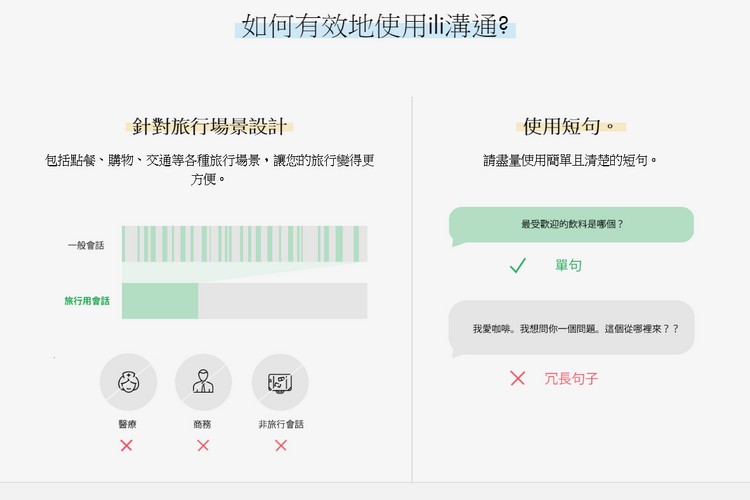Click the red 冗長句子 text
The height and width of the screenshot is (500, 750).
571,378
